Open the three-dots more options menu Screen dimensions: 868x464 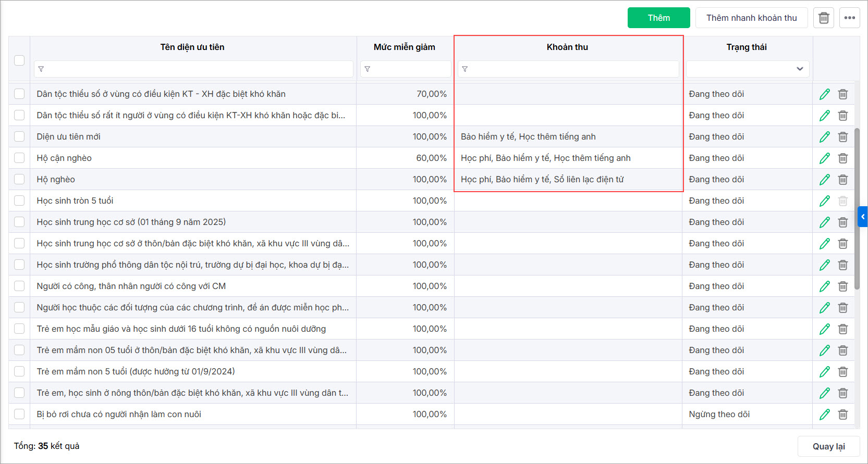click(x=850, y=18)
